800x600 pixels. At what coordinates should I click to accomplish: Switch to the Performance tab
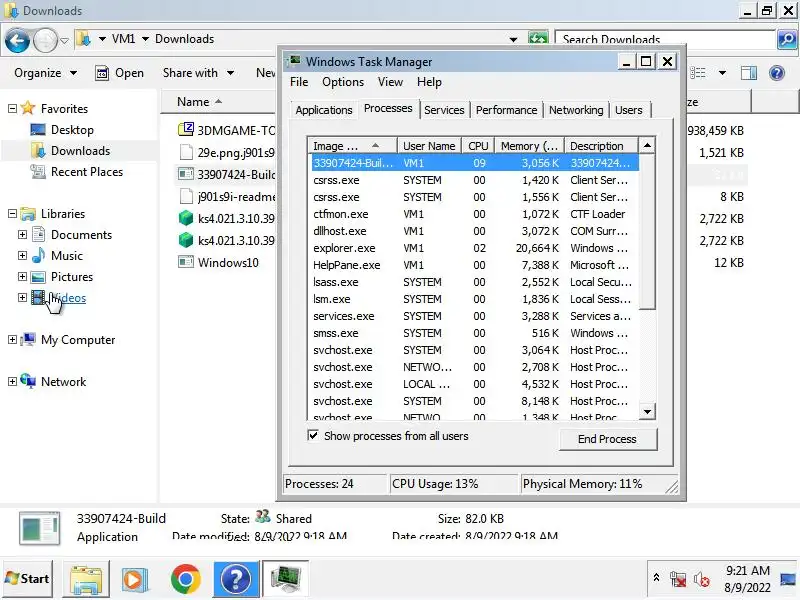pyautogui.click(x=506, y=110)
